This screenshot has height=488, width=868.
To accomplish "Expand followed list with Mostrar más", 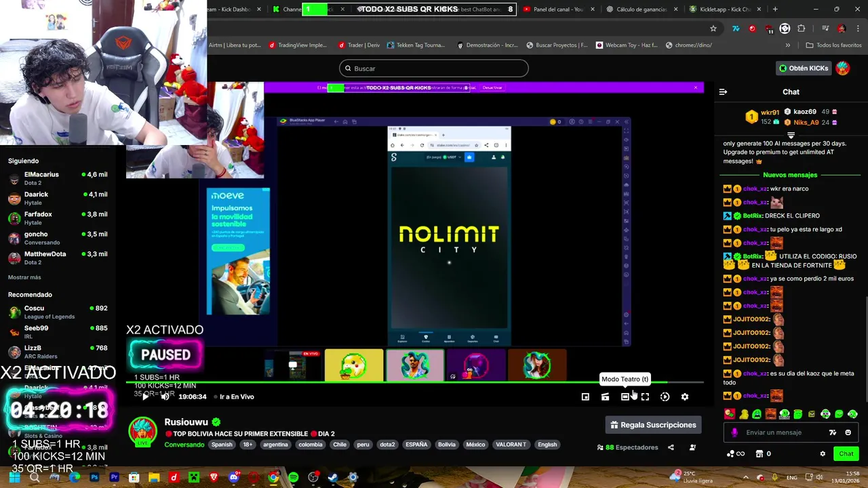I will pyautogui.click(x=24, y=277).
